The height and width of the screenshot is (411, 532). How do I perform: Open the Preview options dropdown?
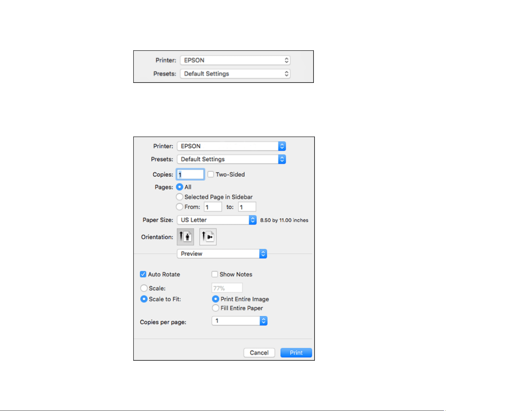[222, 254]
